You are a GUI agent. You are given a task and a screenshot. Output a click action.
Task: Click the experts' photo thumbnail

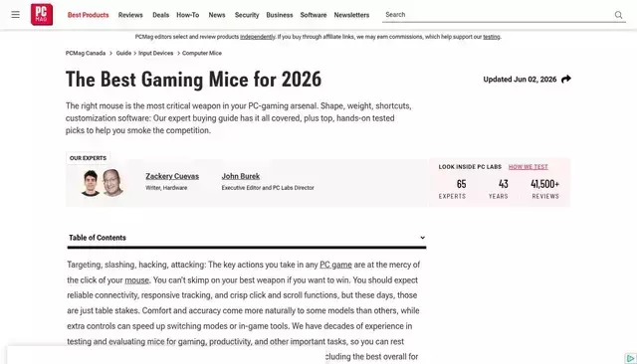coord(103,183)
